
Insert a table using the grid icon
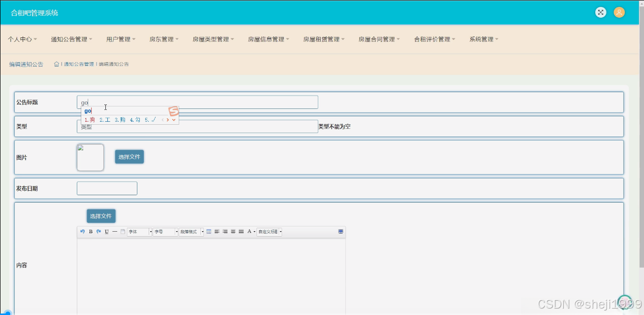pos(209,232)
